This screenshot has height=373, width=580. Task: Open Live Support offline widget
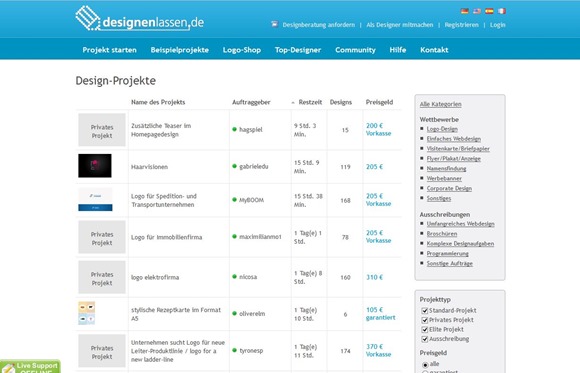[x=30, y=366]
